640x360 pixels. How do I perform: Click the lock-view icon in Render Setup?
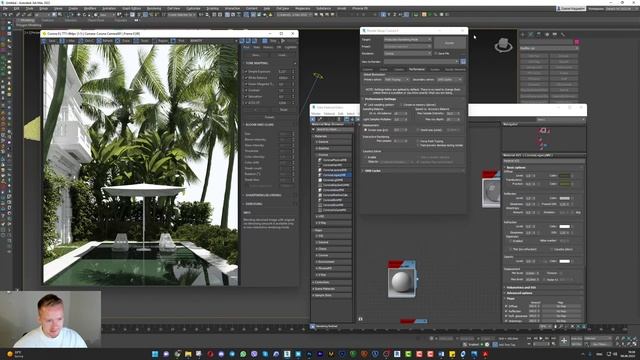point(463,61)
